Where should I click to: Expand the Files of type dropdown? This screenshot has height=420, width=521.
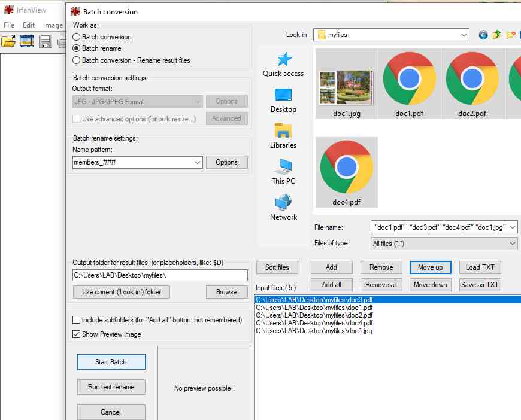click(x=512, y=244)
